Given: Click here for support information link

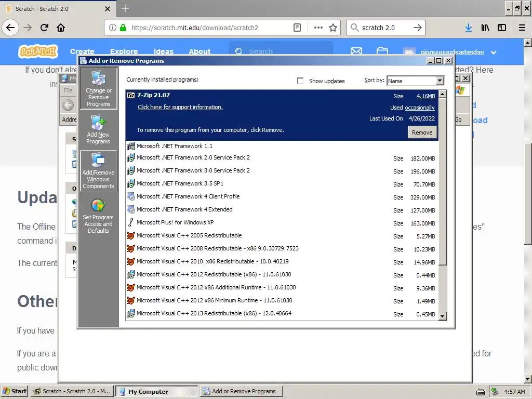Looking at the screenshot, I should point(180,107).
